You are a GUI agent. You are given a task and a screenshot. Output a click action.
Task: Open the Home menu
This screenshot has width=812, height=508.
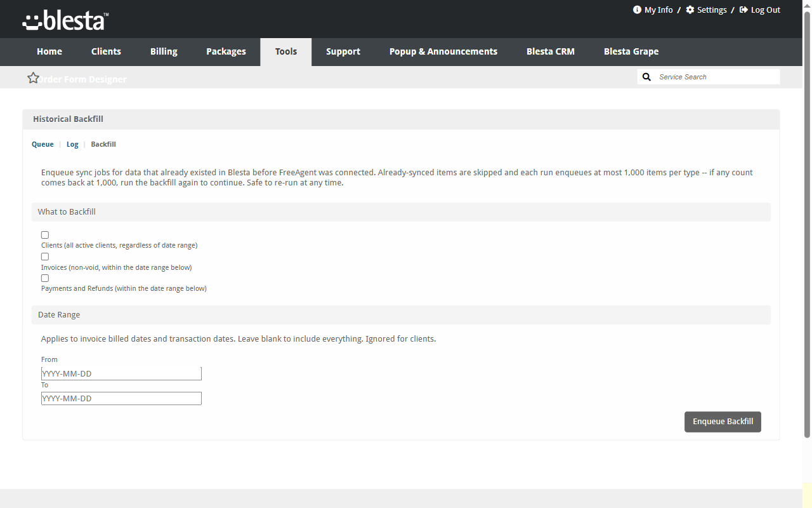tap(49, 51)
